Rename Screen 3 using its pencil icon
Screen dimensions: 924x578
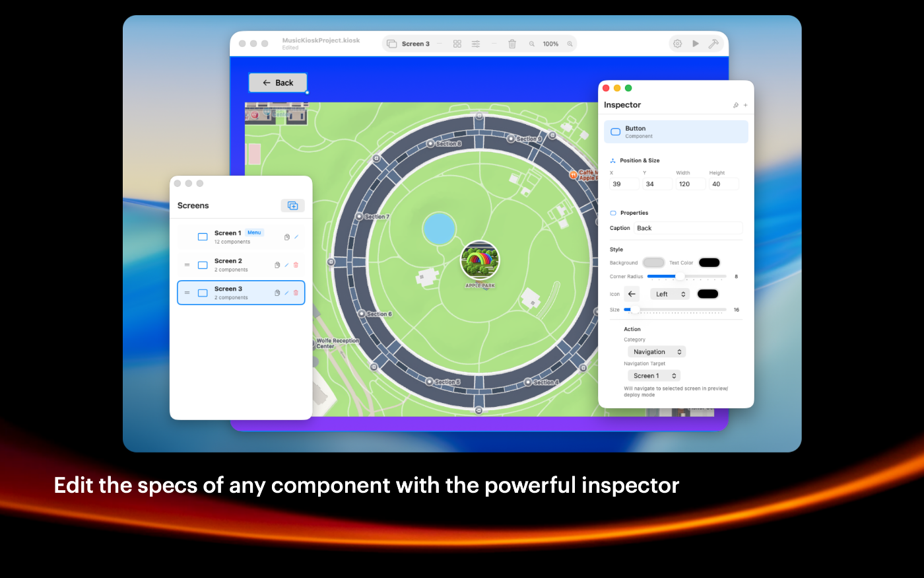pos(286,293)
